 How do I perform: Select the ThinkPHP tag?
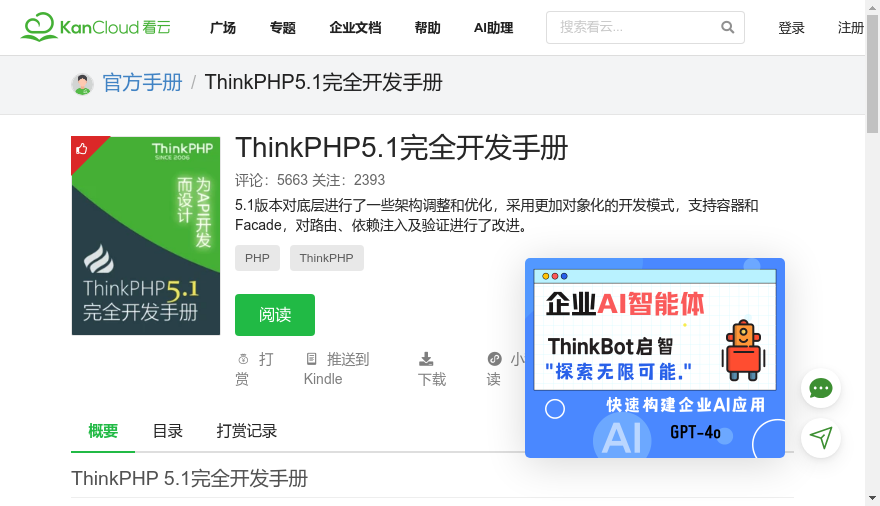pos(327,258)
